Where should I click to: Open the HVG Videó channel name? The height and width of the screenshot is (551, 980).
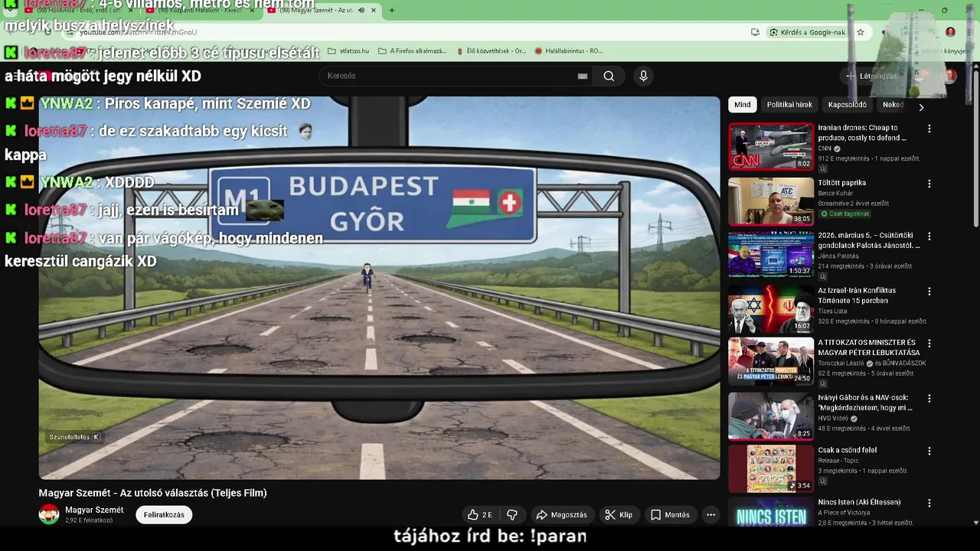coord(832,419)
